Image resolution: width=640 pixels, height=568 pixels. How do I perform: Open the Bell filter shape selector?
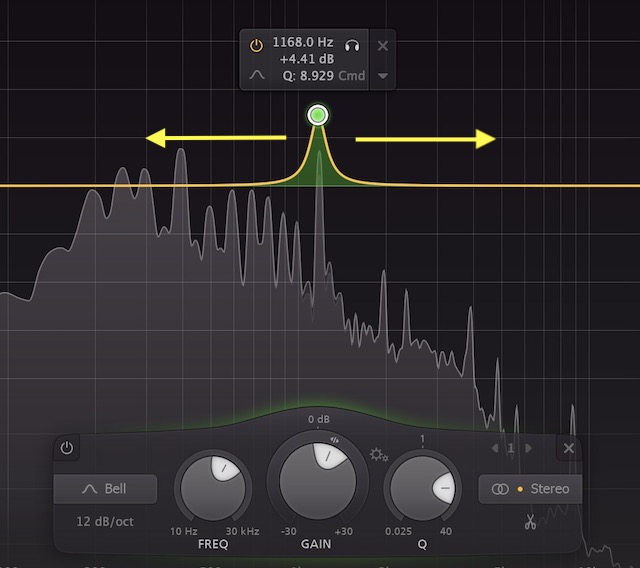[x=105, y=489]
